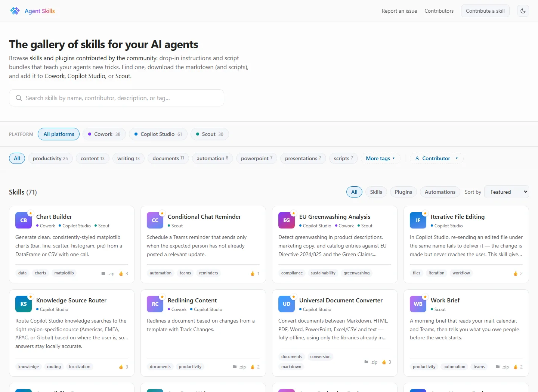Image resolution: width=538 pixels, height=392 pixels.
Task: Click the conversion tag chip
Action: (x=320, y=357)
